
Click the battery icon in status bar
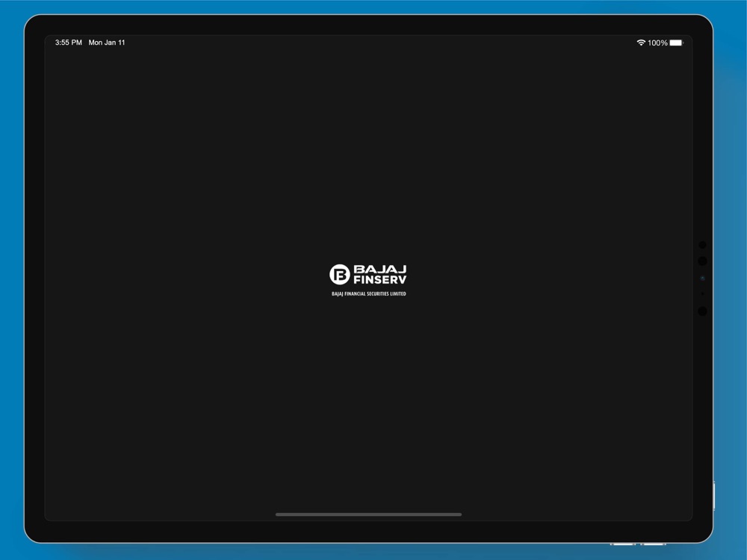(x=677, y=43)
